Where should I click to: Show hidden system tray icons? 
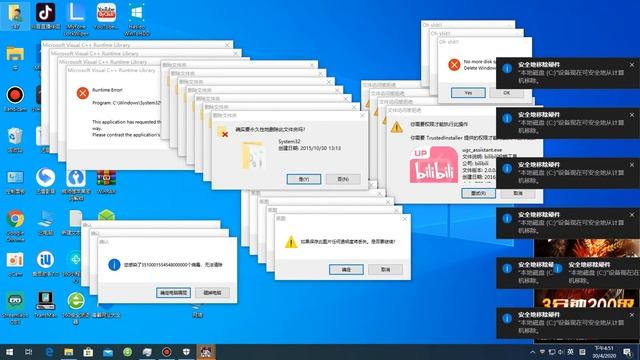click(533, 352)
